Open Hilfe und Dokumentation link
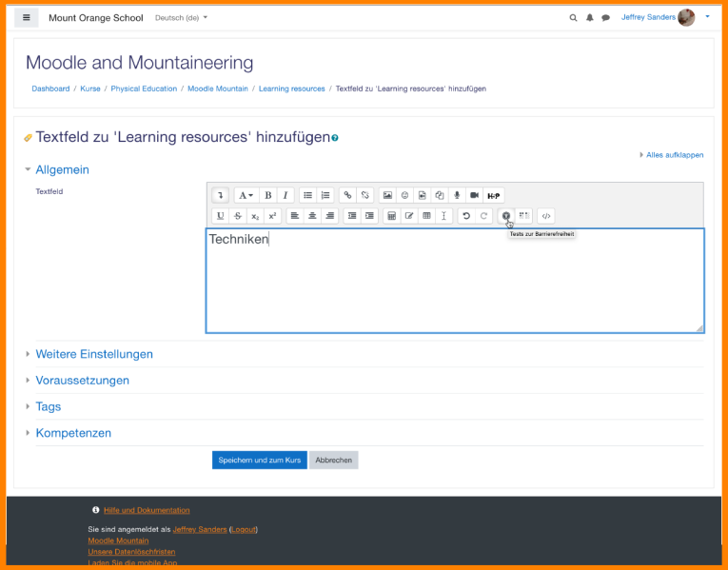This screenshot has height=570, width=728. [x=147, y=510]
